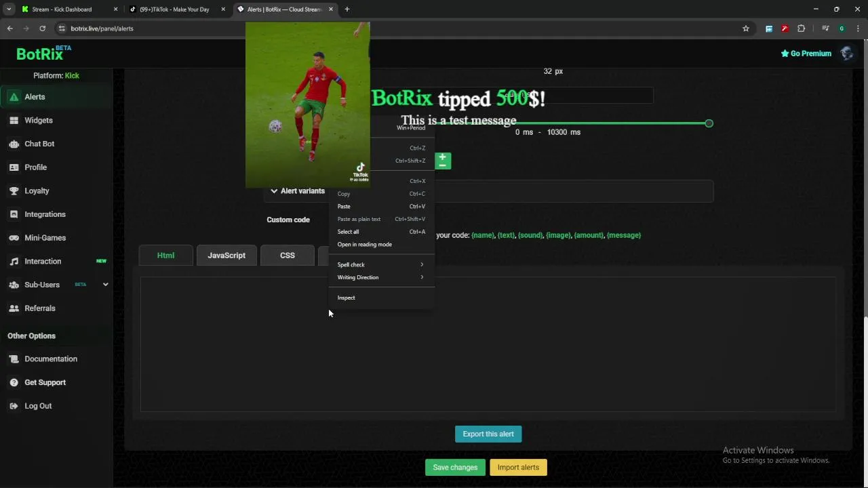868x488 pixels.
Task: Open Widgets section icon
Action: [14, 121]
